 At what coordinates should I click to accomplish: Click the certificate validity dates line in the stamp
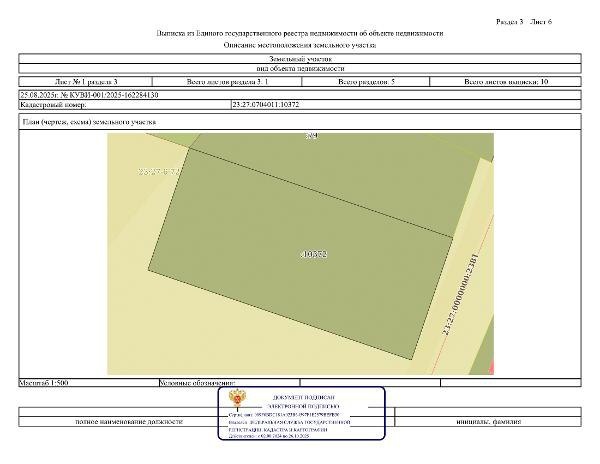click(x=269, y=436)
